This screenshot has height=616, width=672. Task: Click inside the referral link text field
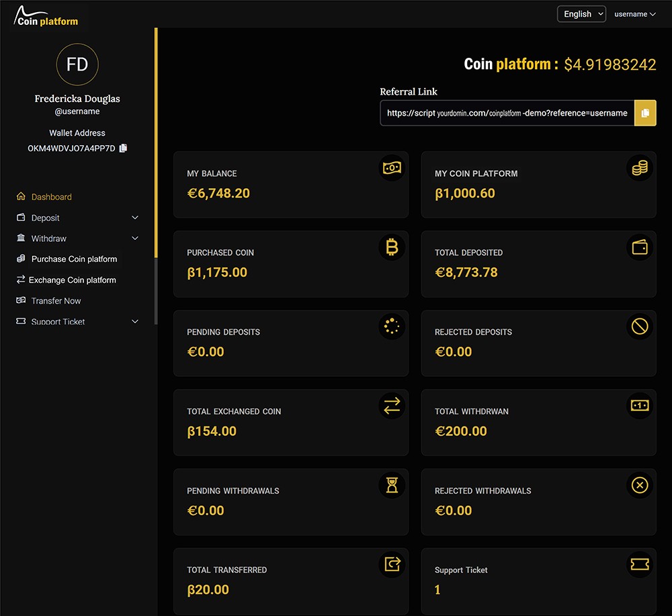pyautogui.click(x=507, y=113)
